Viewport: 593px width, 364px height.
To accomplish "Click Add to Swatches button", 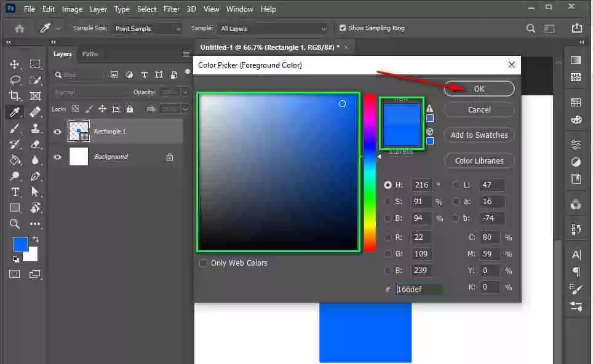I will click(479, 135).
